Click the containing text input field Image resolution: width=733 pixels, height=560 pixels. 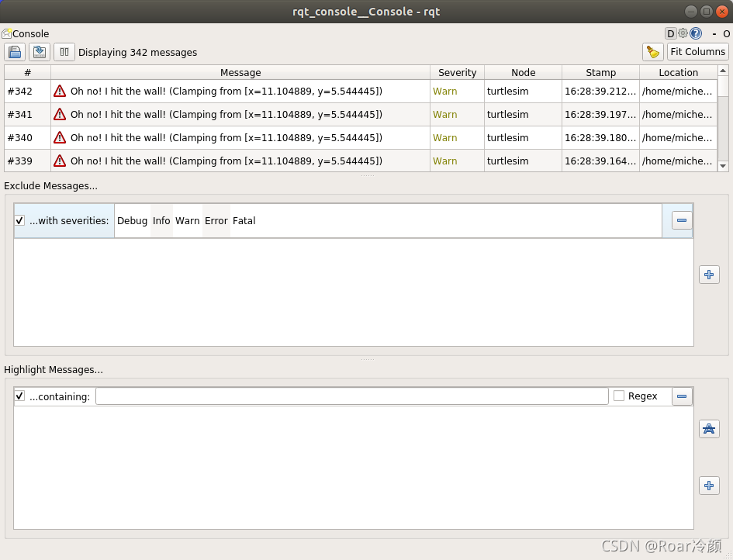click(352, 396)
